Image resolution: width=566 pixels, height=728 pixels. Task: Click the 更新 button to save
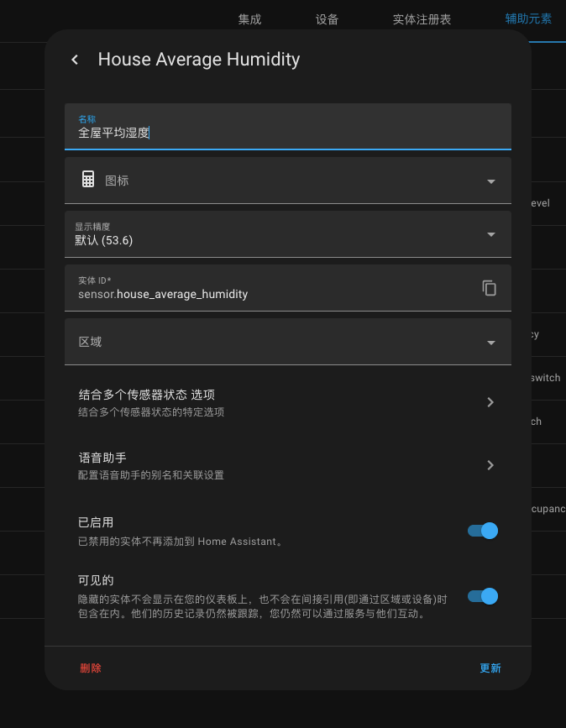pyautogui.click(x=490, y=668)
